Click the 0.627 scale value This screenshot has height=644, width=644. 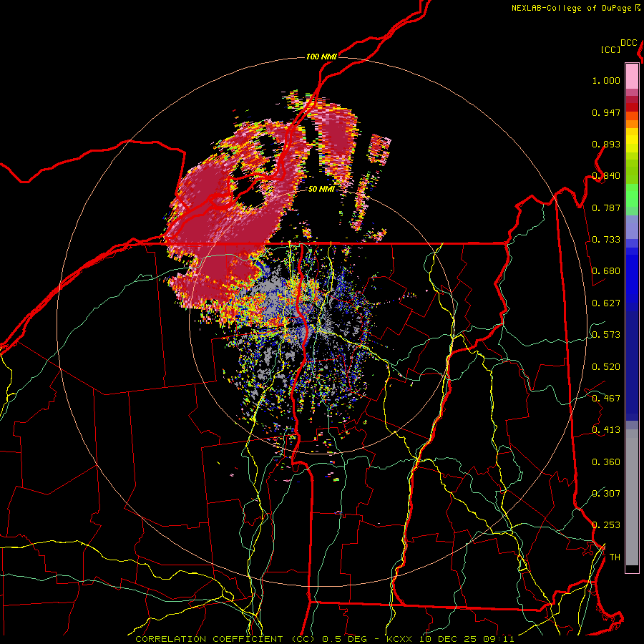point(606,303)
